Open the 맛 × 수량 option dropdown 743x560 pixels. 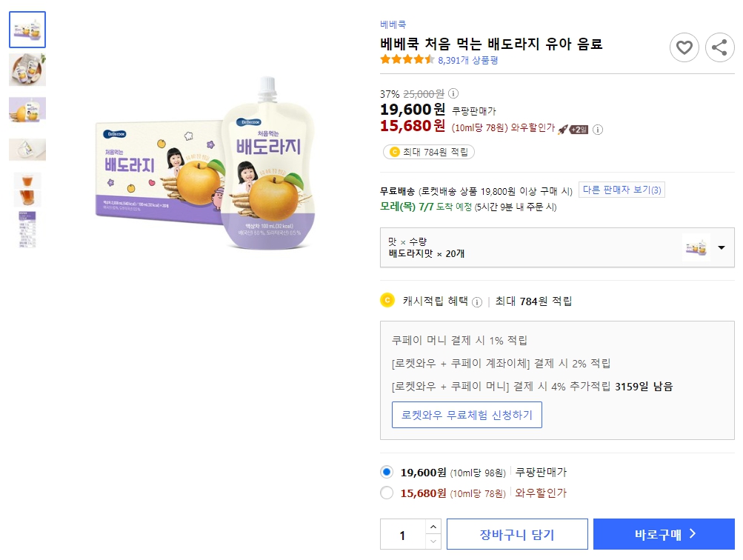tap(719, 247)
